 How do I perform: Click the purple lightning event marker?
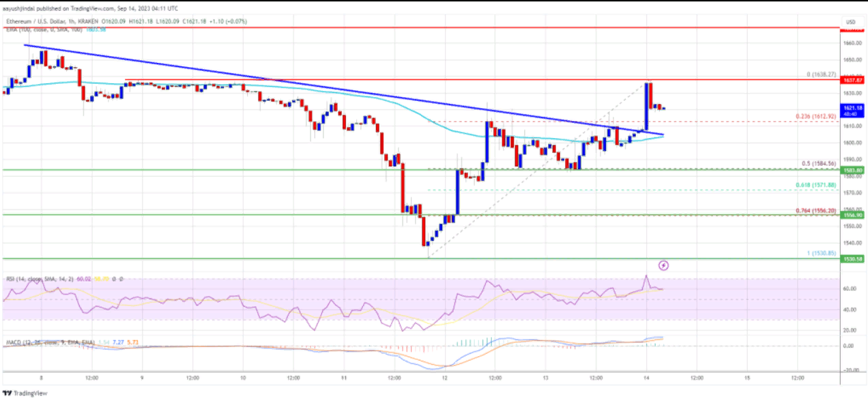coord(663,265)
